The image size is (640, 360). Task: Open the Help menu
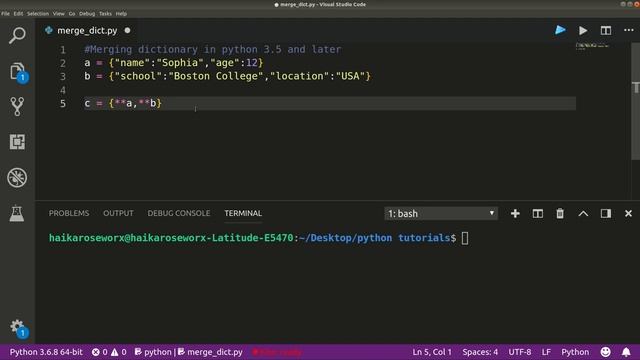[121, 13]
